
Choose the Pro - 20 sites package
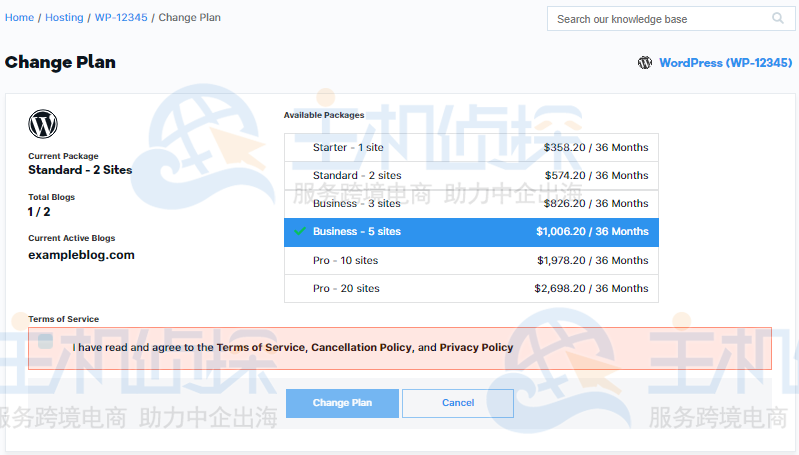click(471, 288)
